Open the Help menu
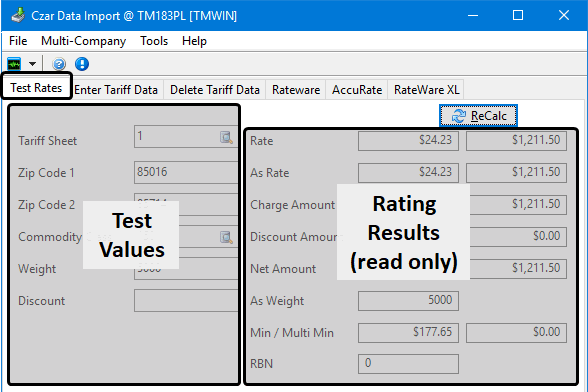 click(194, 41)
